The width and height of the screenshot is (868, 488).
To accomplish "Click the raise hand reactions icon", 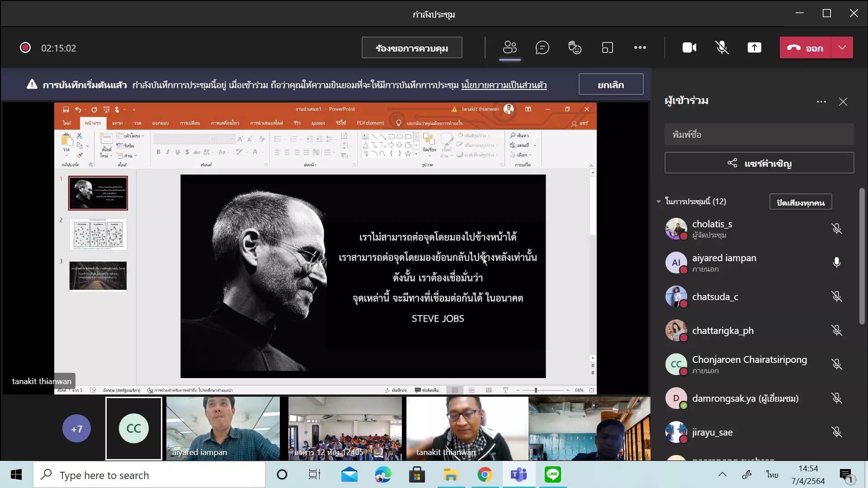I will point(575,47).
